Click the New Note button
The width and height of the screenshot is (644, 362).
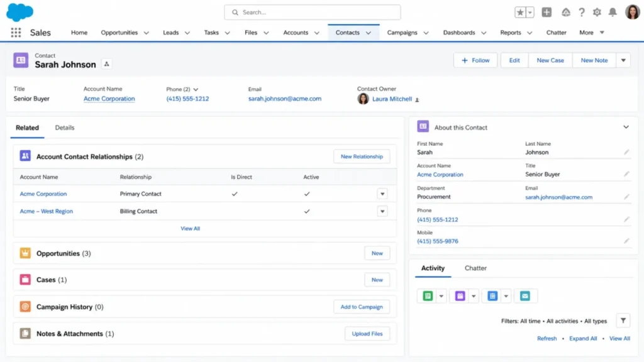point(594,60)
